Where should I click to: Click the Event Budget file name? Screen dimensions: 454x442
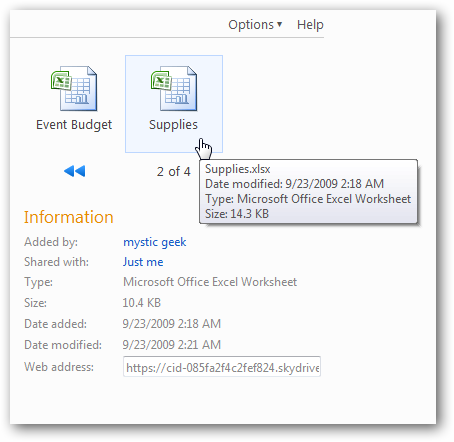[x=74, y=125]
